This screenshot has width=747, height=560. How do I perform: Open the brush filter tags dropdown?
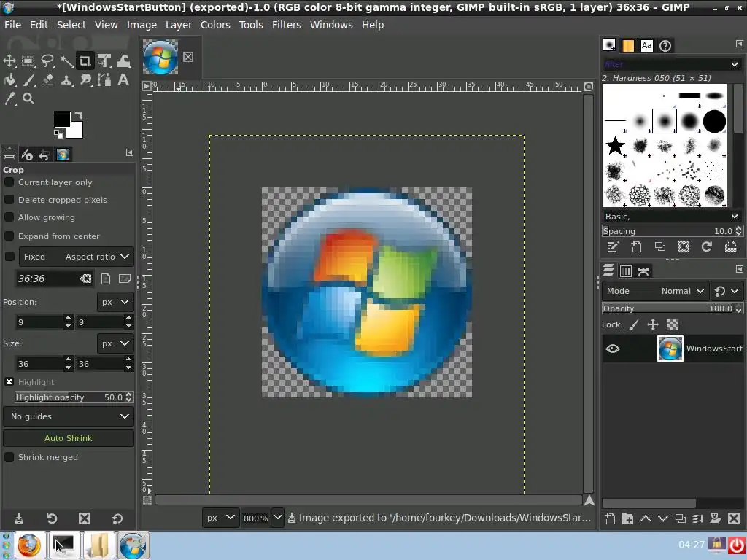pos(735,64)
